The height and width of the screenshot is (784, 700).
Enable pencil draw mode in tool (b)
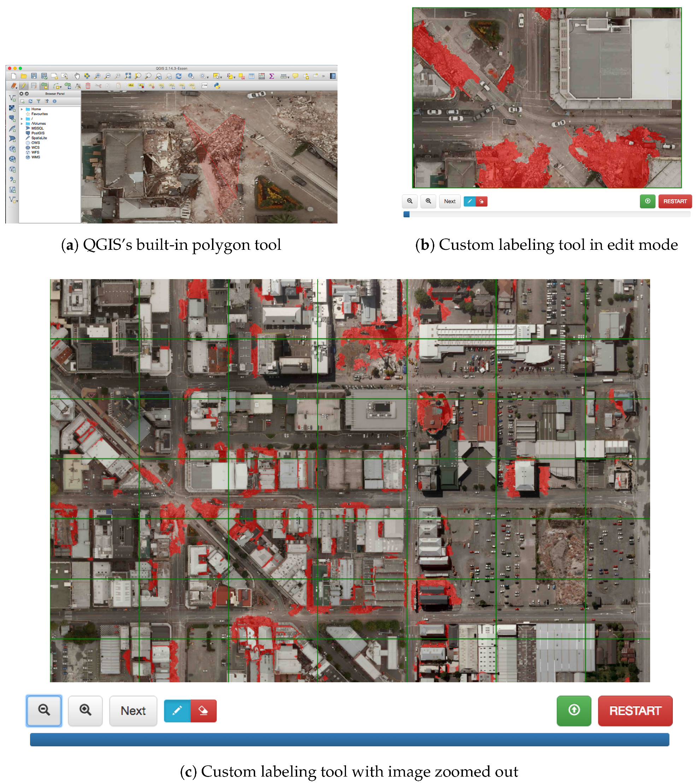coord(470,201)
